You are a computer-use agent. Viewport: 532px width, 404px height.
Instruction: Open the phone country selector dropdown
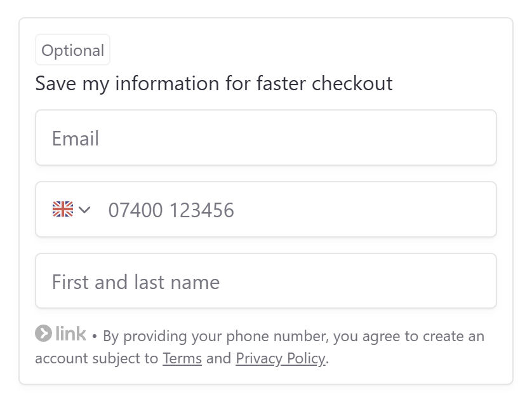[x=72, y=210]
